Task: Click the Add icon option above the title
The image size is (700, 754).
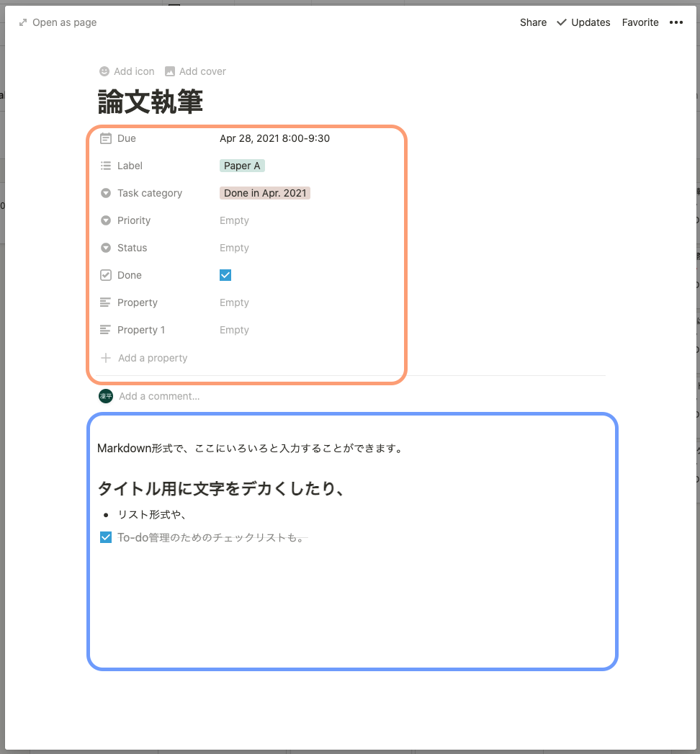Action: 126,71
